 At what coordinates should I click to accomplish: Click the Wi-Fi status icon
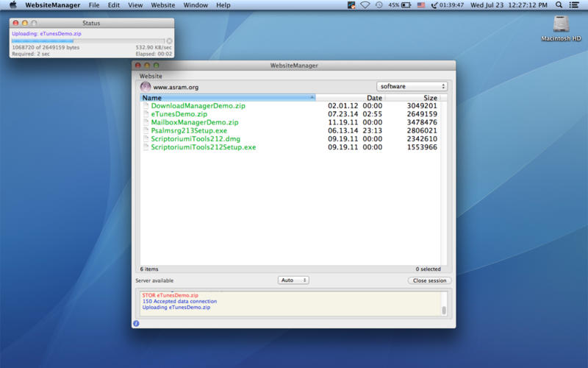365,5
